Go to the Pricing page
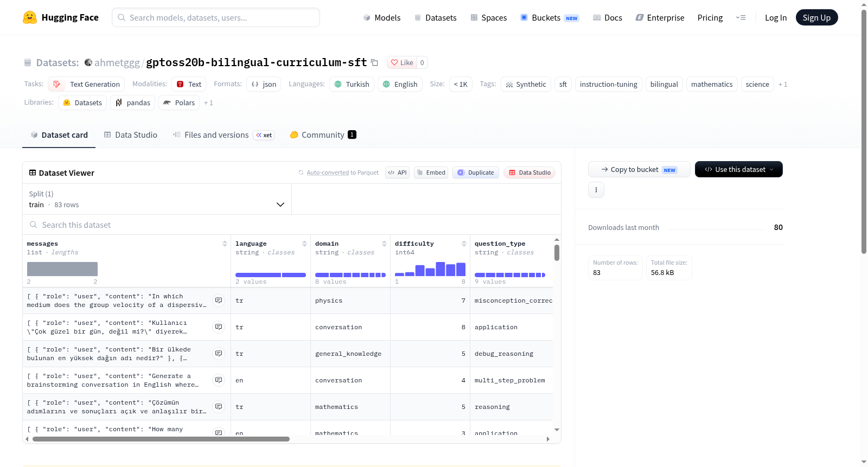Screen dimensions: 868x467 coord(710,18)
